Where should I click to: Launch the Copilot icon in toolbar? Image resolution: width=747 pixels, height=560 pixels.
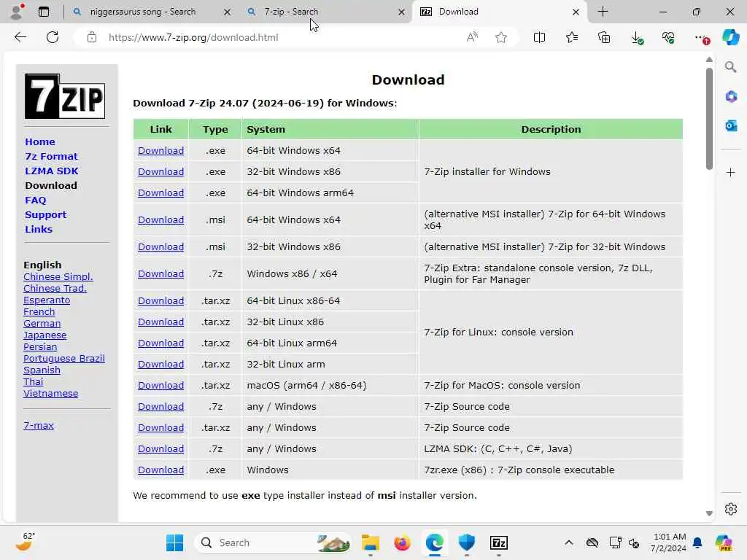(730, 37)
